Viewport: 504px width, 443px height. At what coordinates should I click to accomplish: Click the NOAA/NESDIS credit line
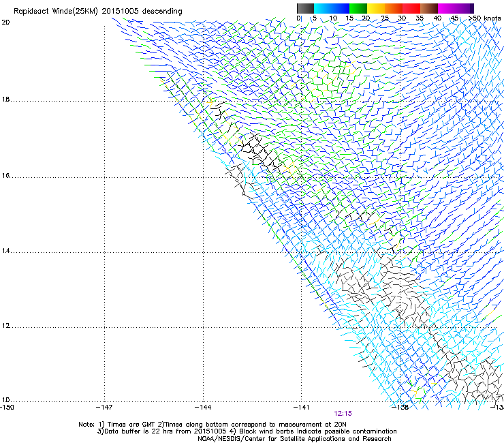pyautogui.click(x=294, y=439)
